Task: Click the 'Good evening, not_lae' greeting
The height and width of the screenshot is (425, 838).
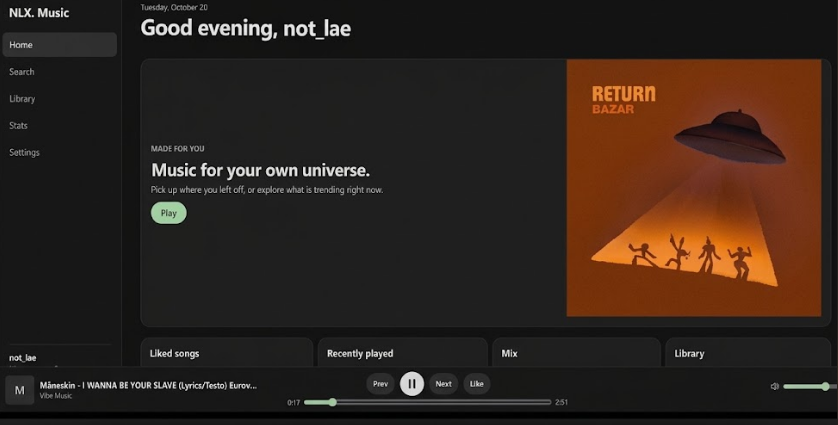Action: tap(246, 28)
